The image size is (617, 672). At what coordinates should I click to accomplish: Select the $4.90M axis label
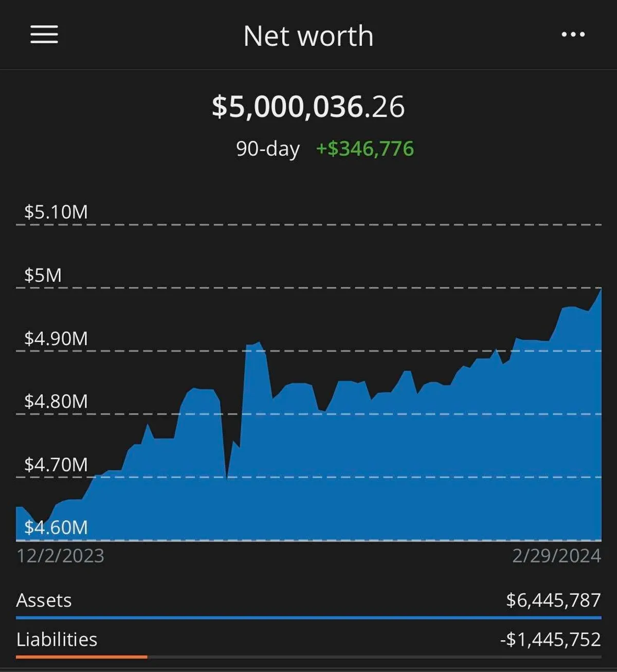click(56, 338)
